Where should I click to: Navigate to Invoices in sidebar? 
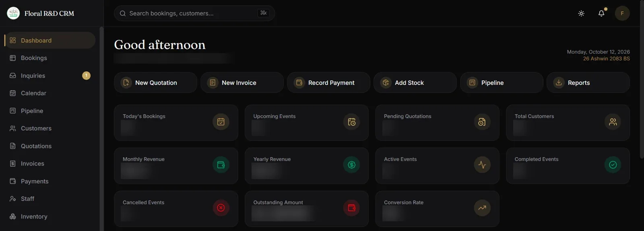tap(50, 163)
